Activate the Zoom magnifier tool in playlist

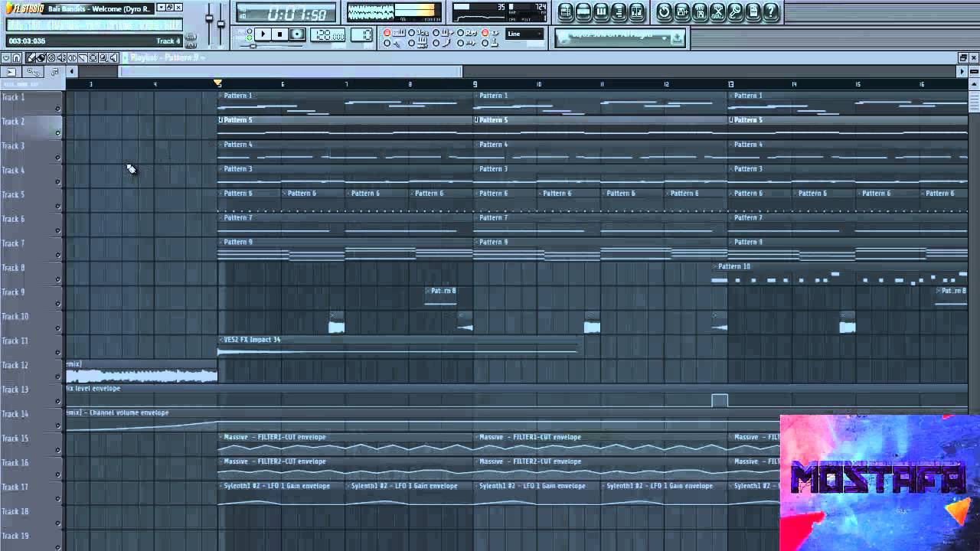click(x=103, y=58)
